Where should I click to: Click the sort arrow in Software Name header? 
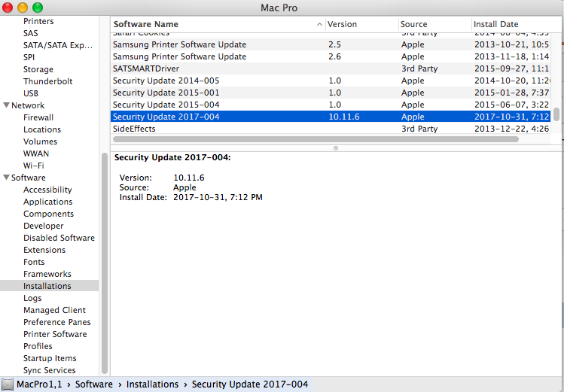(319, 24)
